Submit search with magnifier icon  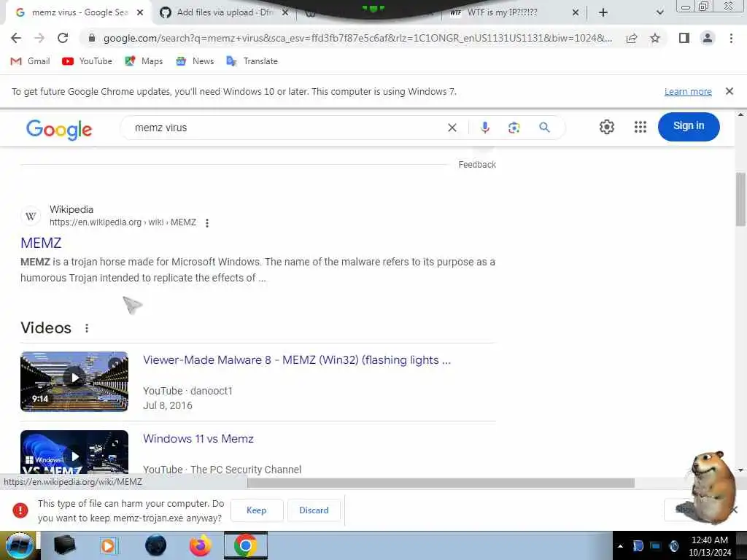click(x=544, y=128)
